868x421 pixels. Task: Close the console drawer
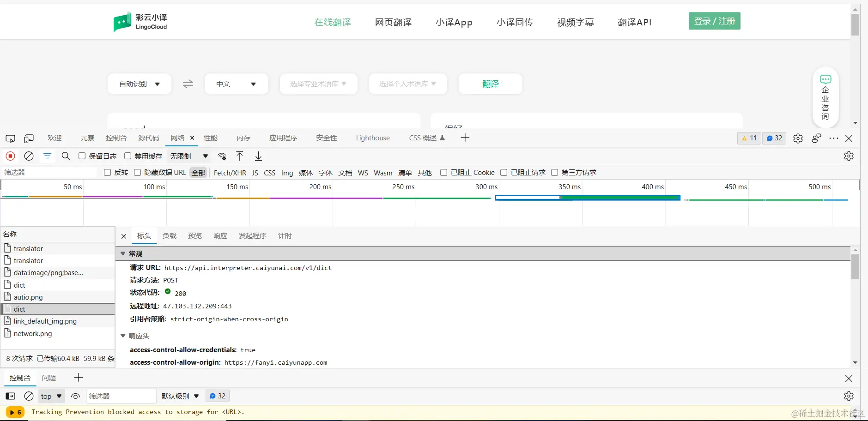coord(849,379)
